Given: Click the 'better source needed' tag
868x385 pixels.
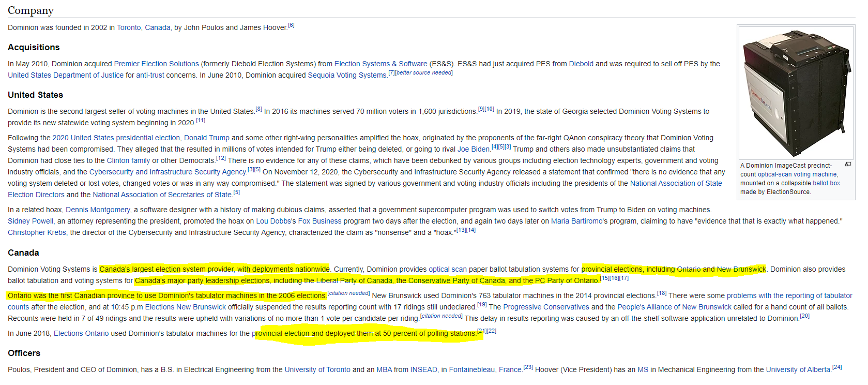Looking at the screenshot, I should [x=424, y=72].
